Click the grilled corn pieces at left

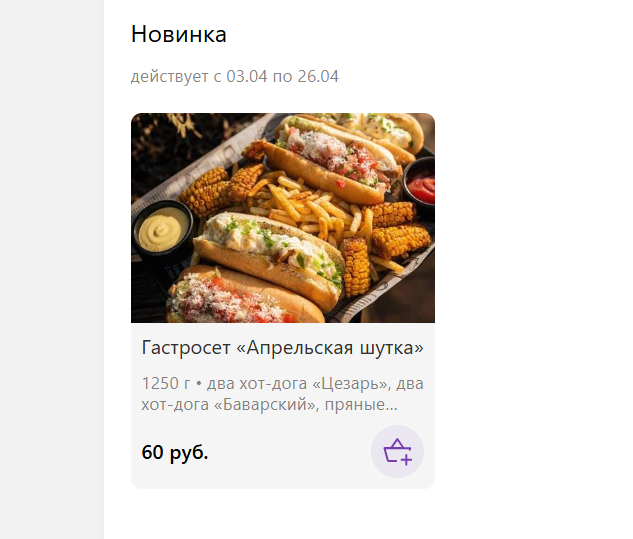pos(220,188)
